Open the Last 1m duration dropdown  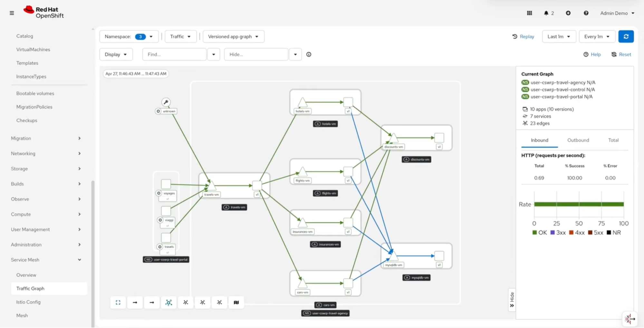(559, 36)
